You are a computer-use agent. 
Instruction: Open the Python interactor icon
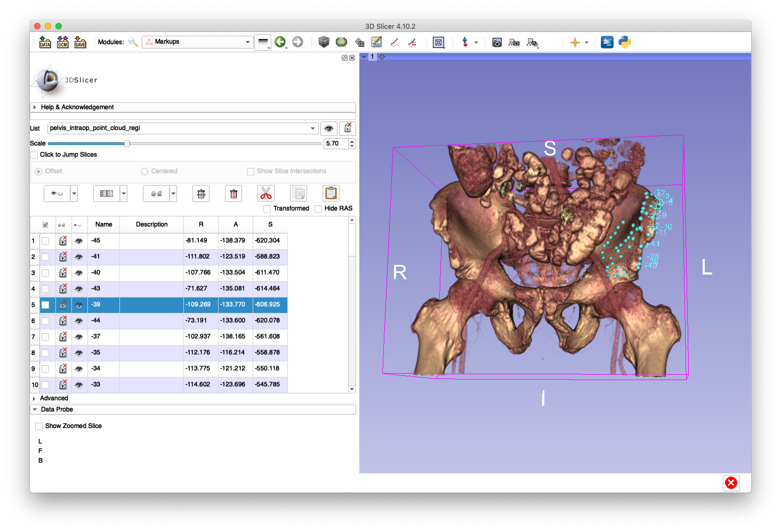coord(624,42)
